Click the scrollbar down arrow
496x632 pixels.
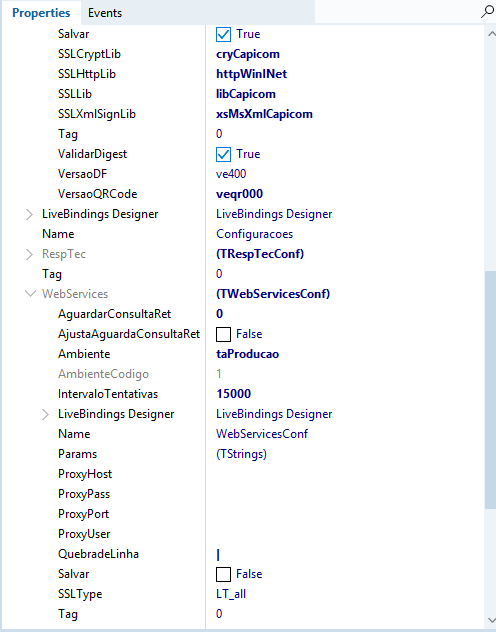point(491,620)
